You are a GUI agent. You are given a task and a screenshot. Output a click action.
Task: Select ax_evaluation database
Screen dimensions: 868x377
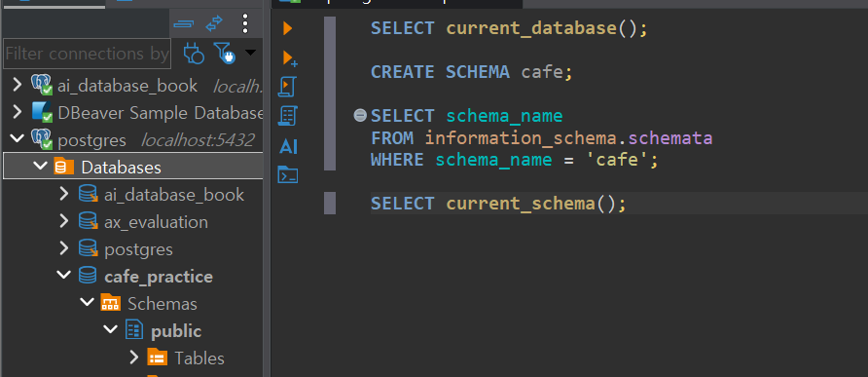click(143, 222)
